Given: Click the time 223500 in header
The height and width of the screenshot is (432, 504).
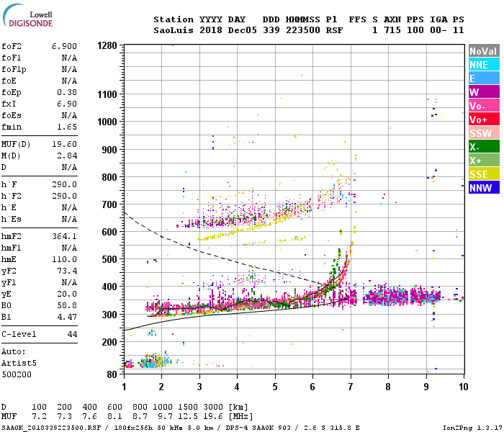Looking at the screenshot, I should (303, 30).
